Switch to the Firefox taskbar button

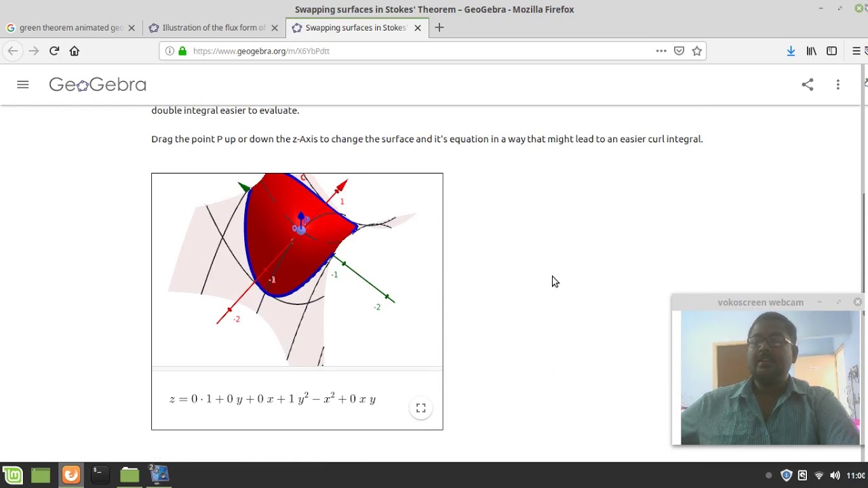(71, 475)
